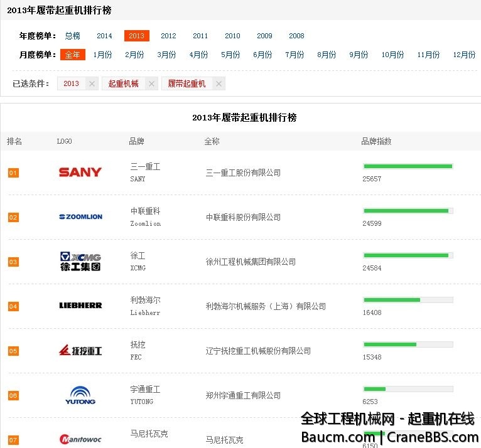Image resolution: width=481 pixels, height=448 pixels.
Task: Open the Yutong logo
Action: 80,395
